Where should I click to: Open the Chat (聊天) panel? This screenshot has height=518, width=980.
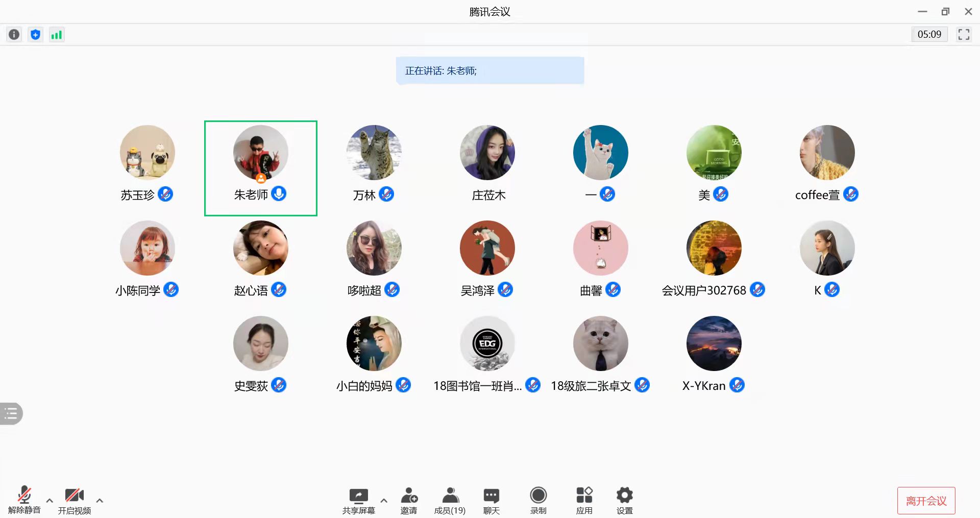tap(491, 501)
